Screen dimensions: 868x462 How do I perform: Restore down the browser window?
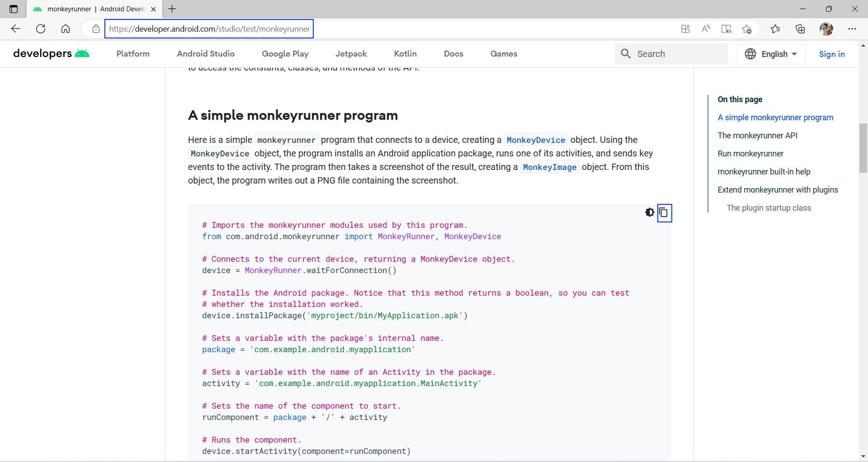829,9
